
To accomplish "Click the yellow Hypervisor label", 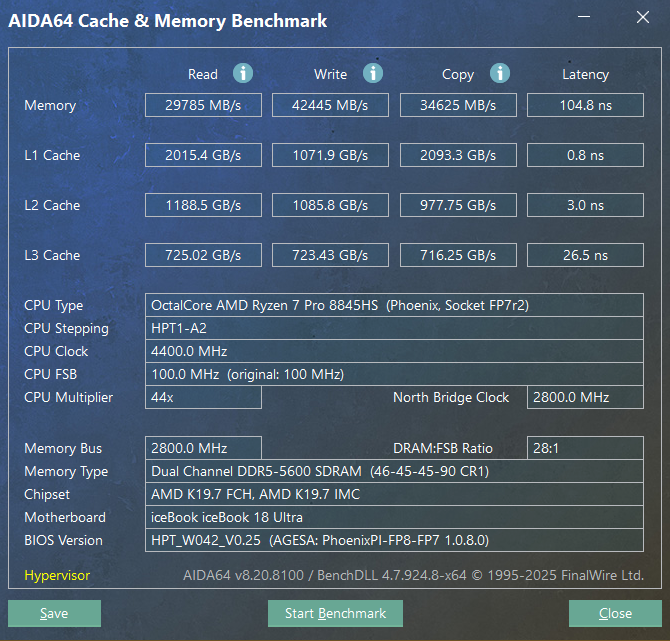I will coord(57,576).
